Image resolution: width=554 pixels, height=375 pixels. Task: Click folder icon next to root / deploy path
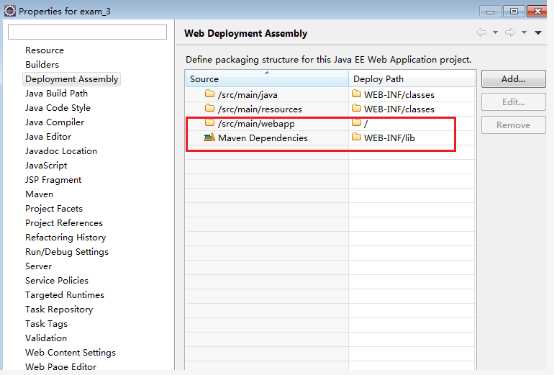[x=357, y=123]
